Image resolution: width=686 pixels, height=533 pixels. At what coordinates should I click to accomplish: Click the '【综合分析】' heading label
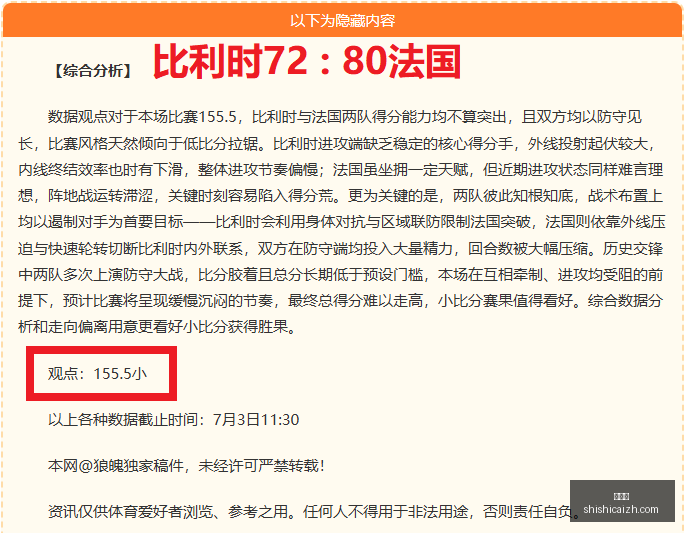point(93,70)
